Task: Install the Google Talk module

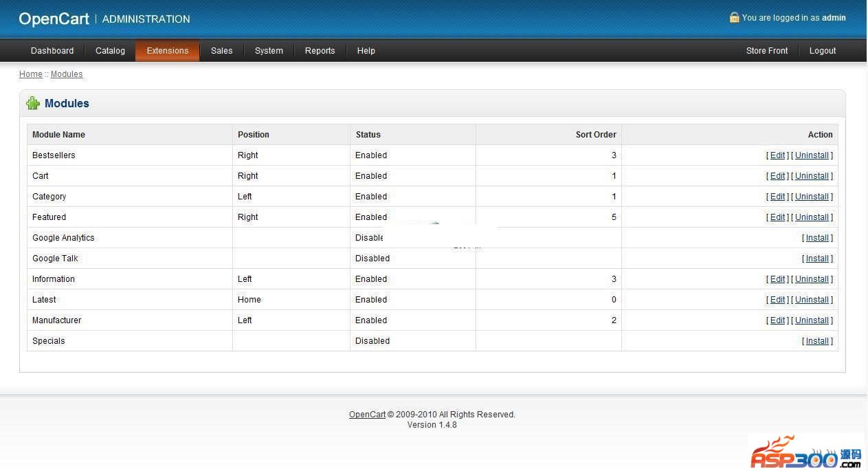Action: (x=817, y=259)
